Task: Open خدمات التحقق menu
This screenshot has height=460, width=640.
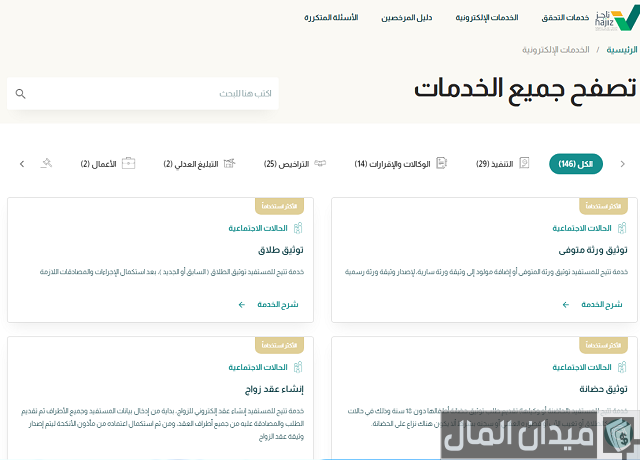Action: (565, 18)
